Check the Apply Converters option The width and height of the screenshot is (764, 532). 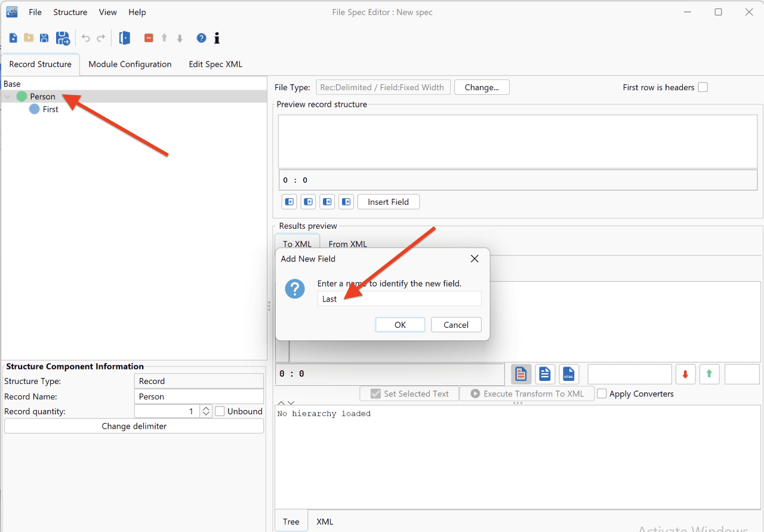[602, 394]
